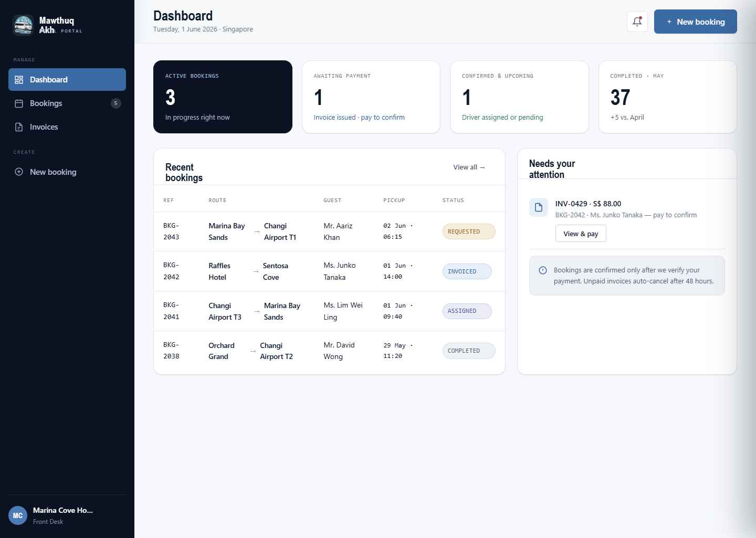This screenshot has height=538, width=756.
Task: Click the INV-0429 · S$ 88.00 title
Action: pos(588,204)
